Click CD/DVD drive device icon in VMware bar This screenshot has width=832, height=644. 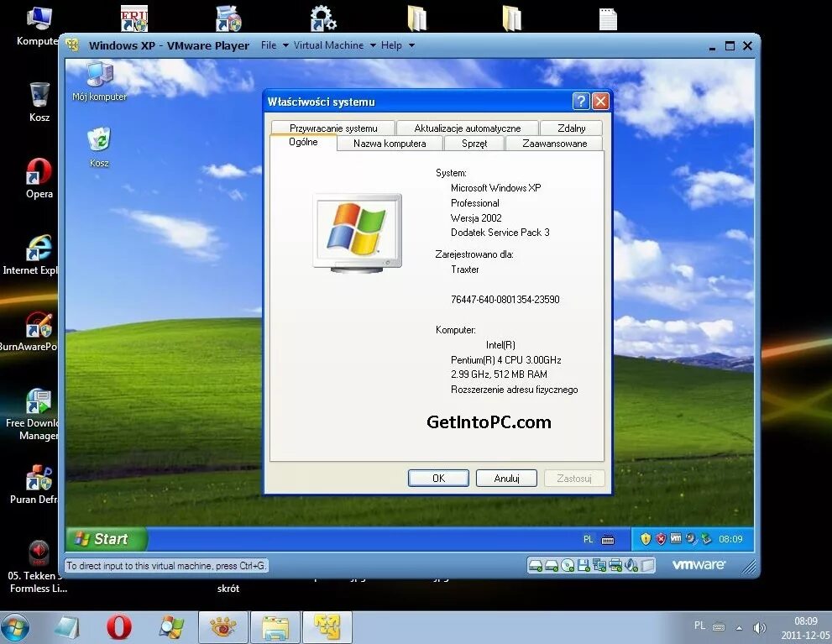tap(568, 566)
